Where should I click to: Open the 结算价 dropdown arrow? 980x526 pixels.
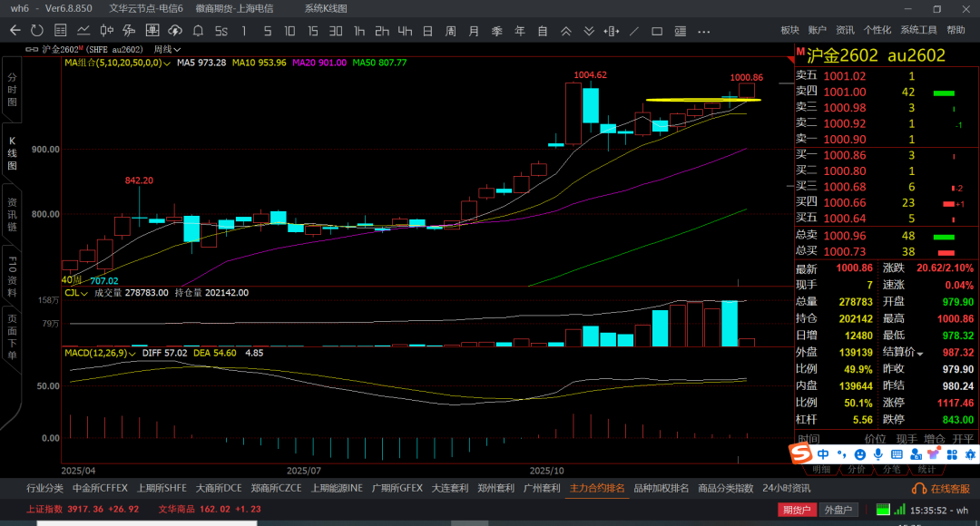(x=920, y=352)
